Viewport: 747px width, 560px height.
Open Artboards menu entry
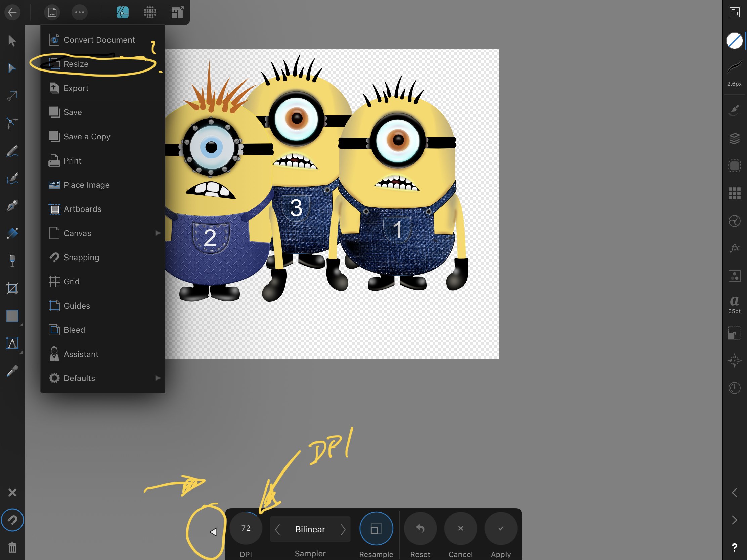(103, 209)
